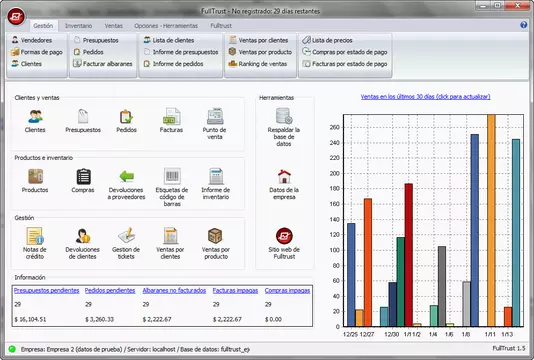Viewport: 534px width, 360px height.
Task: Click Ranking de ventas in the ribbon
Action: click(x=258, y=64)
